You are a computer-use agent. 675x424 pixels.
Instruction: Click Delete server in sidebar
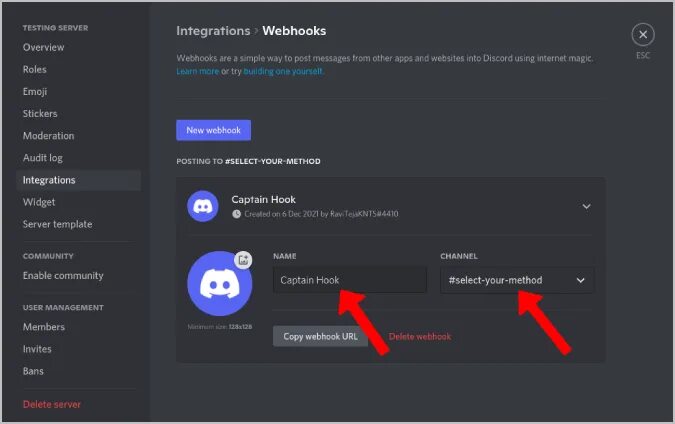point(52,404)
